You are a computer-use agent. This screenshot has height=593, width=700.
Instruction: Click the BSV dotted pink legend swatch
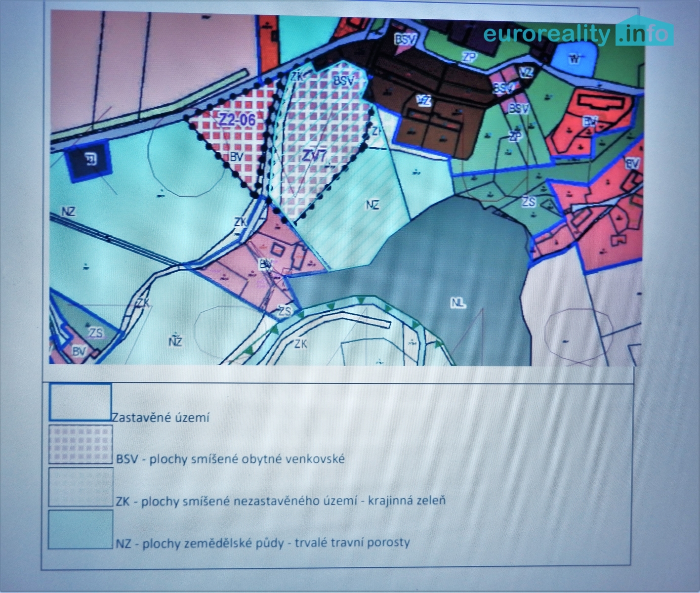tap(81, 445)
